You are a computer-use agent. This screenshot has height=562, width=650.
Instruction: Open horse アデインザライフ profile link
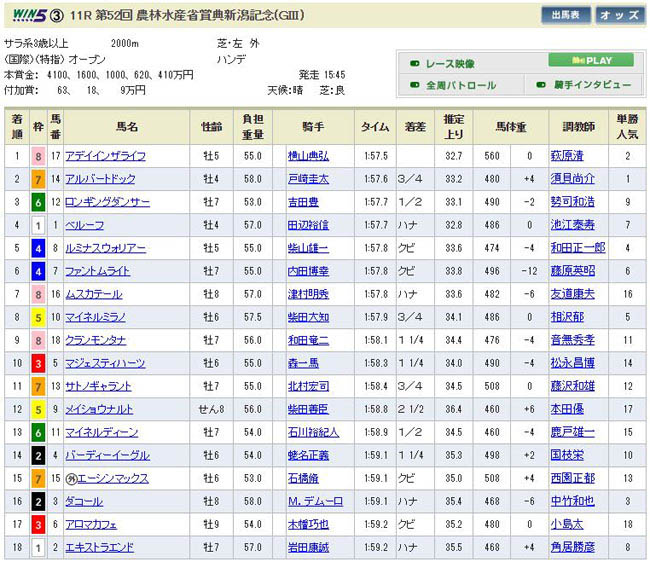pos(105,156)
